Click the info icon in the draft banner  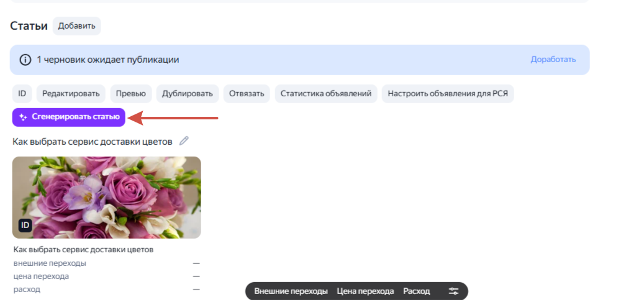point(25,60)
